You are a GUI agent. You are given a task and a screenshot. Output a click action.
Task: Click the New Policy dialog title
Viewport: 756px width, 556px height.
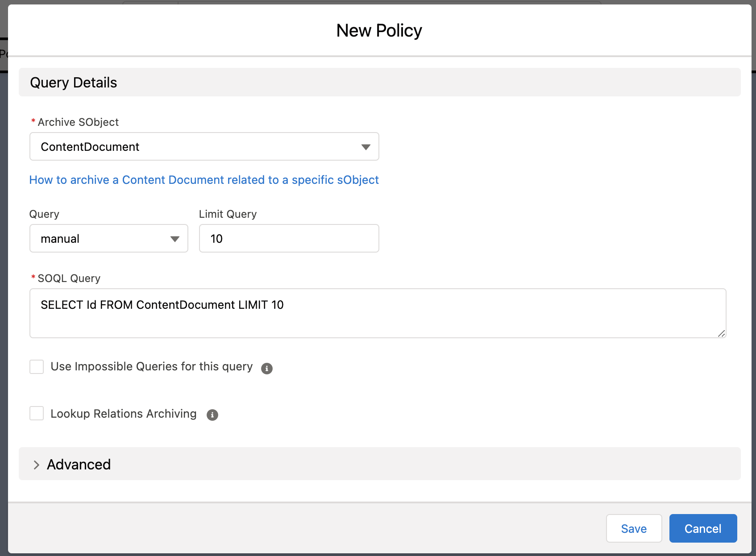pos(378,30)
